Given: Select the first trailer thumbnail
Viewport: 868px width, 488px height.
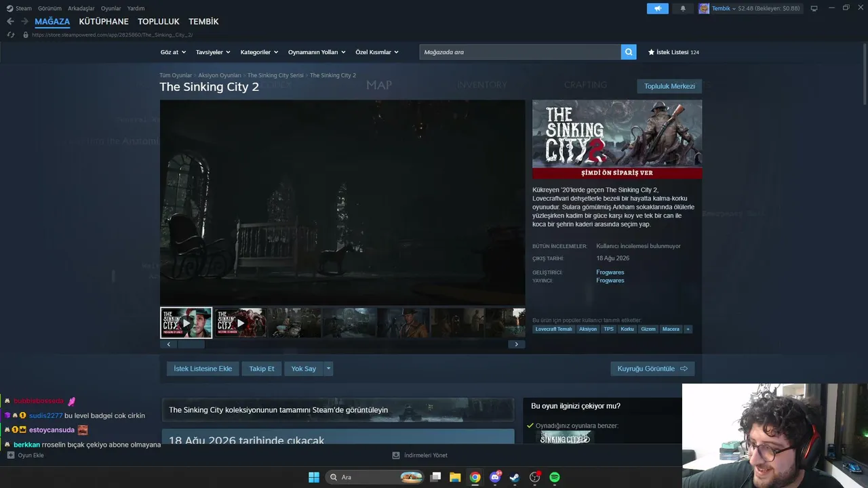Looking at the screenshot, I should coord(186,323).
